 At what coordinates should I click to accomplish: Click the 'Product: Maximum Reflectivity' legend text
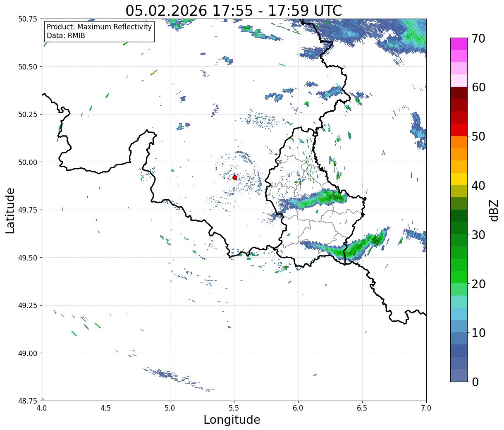(99, 27)
